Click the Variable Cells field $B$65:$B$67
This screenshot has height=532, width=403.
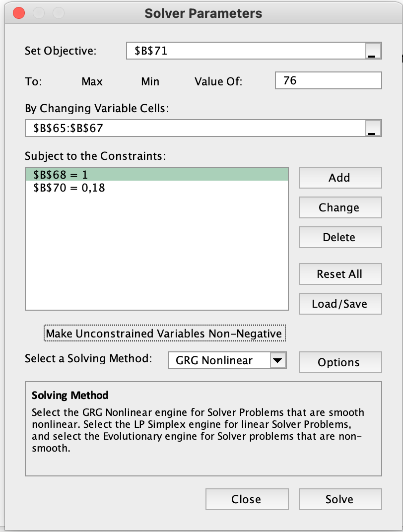click(x=196, y=128)
